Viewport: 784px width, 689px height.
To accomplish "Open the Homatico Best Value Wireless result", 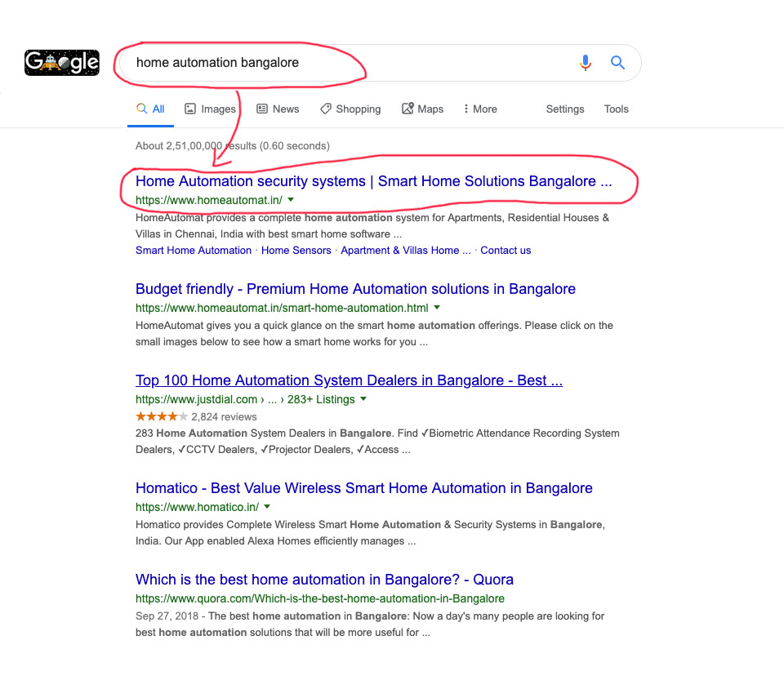I will [364, 487].
